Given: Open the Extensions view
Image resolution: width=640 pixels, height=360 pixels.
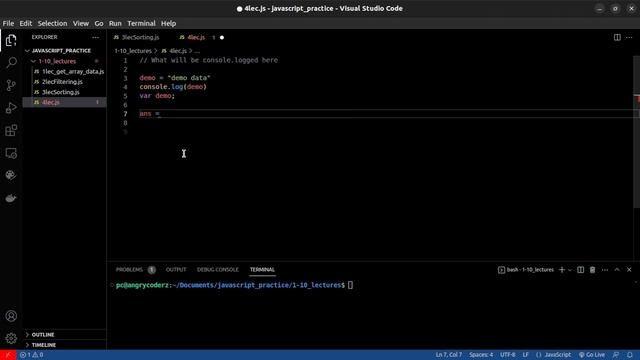Looking at the screenshot, I should 11,131.
